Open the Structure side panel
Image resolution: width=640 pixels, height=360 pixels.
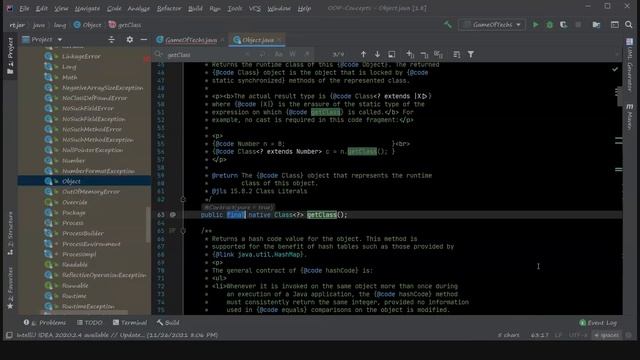pos(10,233)
